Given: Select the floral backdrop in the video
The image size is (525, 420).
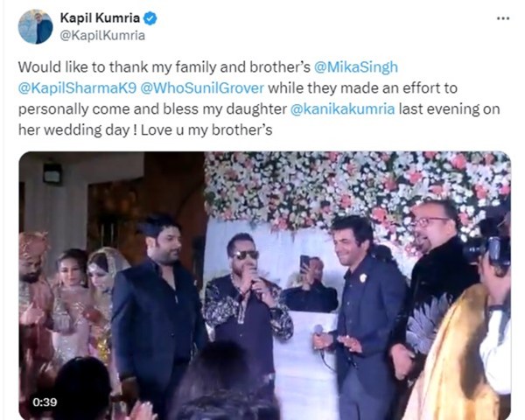Looking at the screenshot, I should (355, 187).
